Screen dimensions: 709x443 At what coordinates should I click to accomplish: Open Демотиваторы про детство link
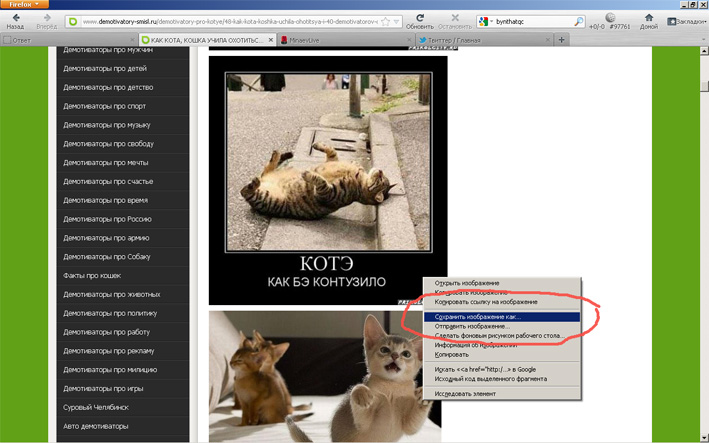(108, 87)
